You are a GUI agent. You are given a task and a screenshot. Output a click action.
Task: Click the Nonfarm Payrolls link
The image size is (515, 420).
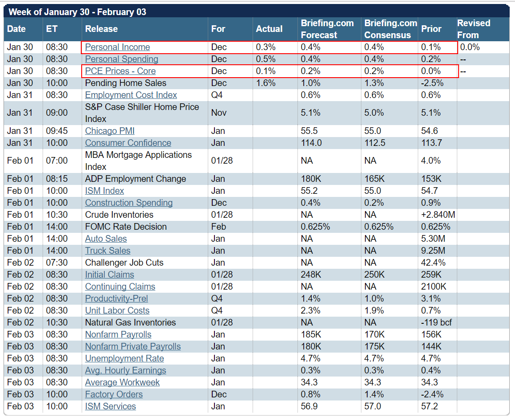click(x=118, y=335)
